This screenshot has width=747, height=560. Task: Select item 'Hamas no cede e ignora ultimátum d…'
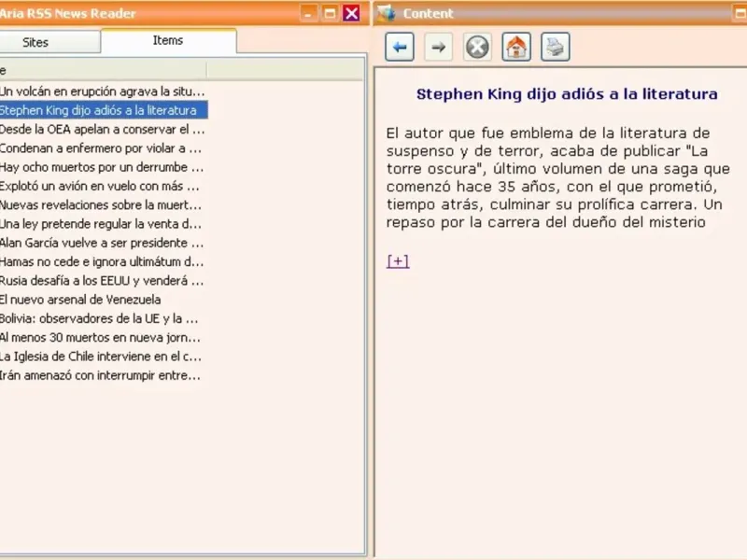104,261
